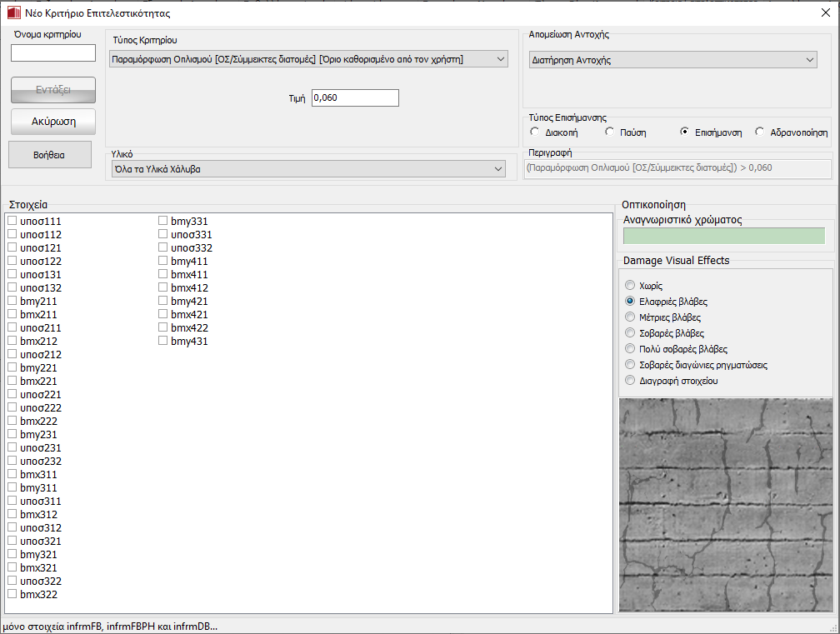Enable the bmx422 checkbox

(163, 328)
